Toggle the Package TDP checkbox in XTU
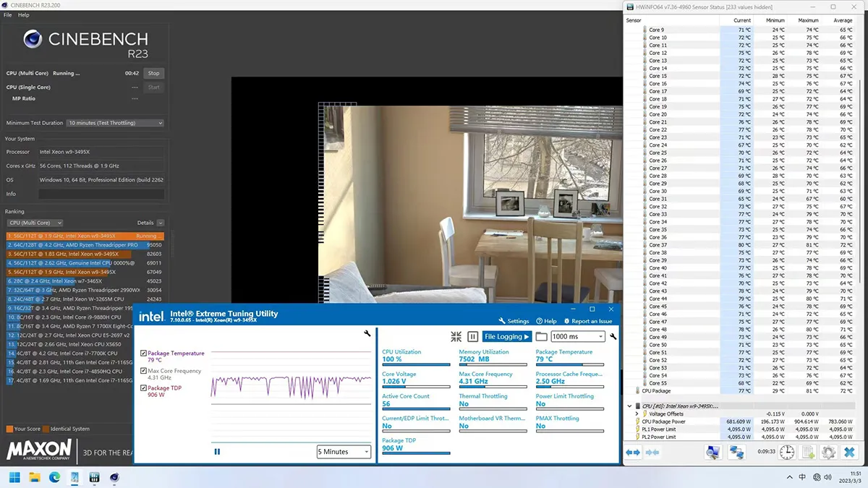This screenshot has height=488, width=868. 143,388
